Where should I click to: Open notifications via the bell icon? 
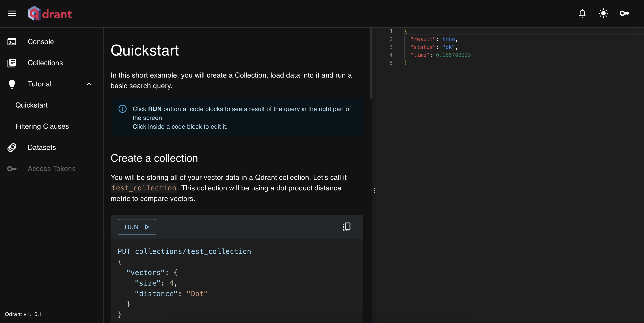[582, 13]
